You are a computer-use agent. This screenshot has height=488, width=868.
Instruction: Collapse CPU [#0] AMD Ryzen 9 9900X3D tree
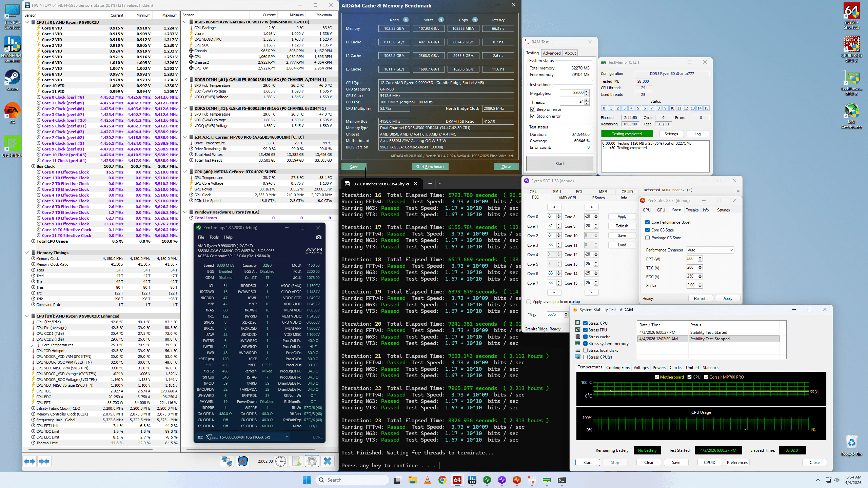coord(27,22)
